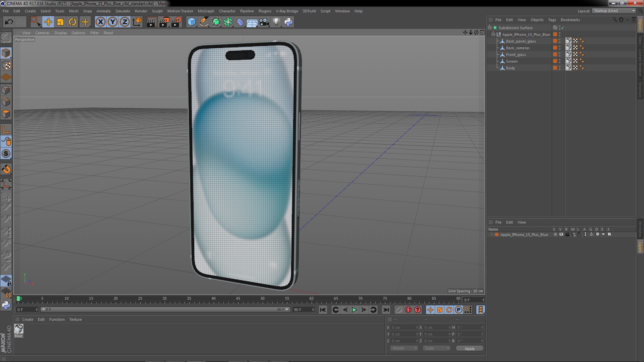Viewport: 644px width, 362px height.
Task: Toggle Z axis lock
Action: coord(125,22)
